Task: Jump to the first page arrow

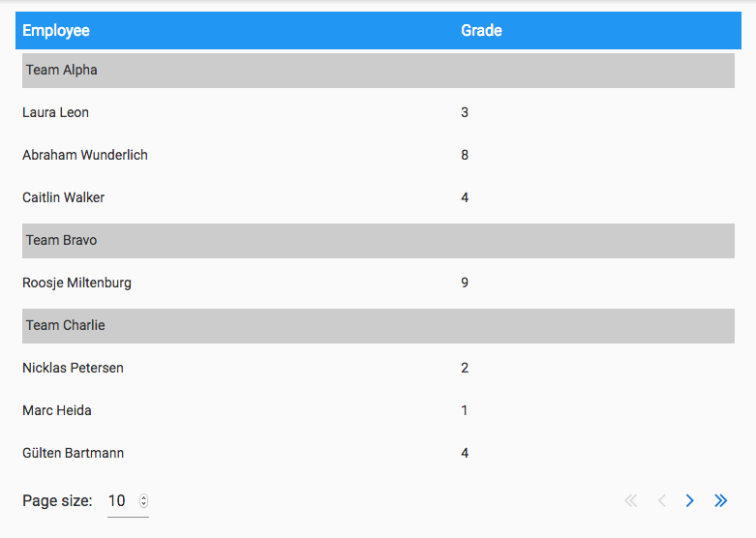Action: tap(631, 500)
